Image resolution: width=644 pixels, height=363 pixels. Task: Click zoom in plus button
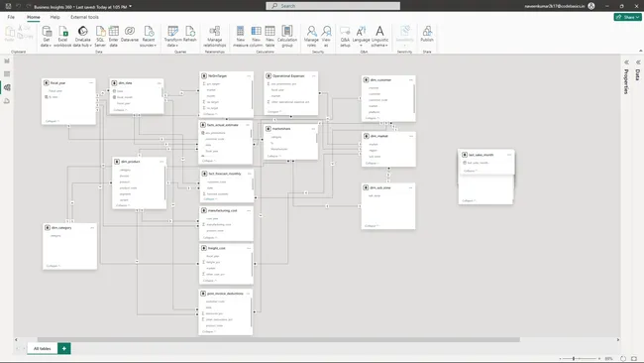point(599,358)
